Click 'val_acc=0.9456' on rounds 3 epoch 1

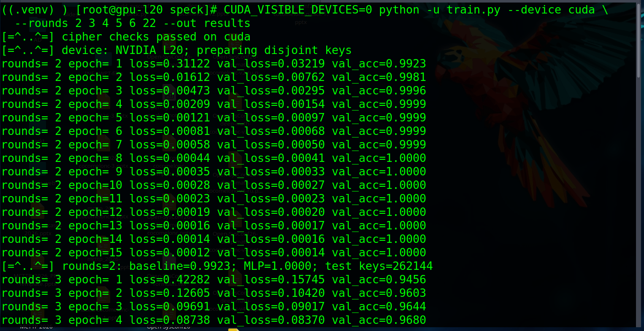(x=379, y=280)
